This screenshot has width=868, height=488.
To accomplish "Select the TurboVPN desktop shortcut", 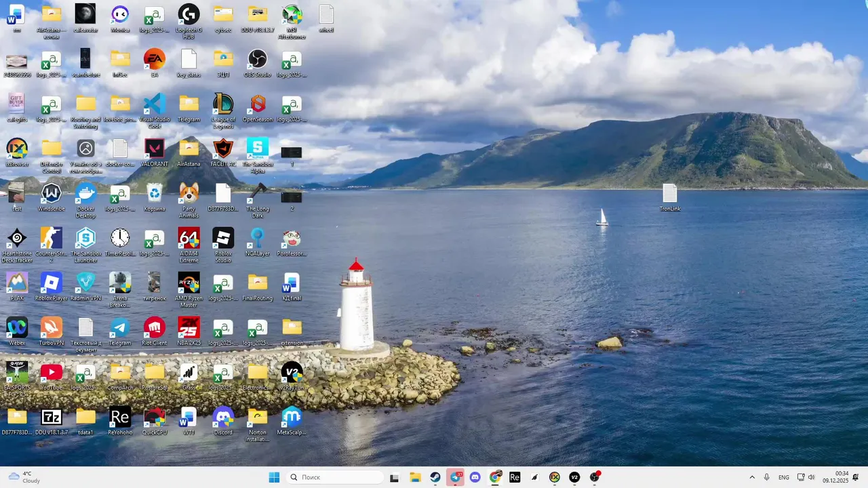I will [x=52, y=331].
